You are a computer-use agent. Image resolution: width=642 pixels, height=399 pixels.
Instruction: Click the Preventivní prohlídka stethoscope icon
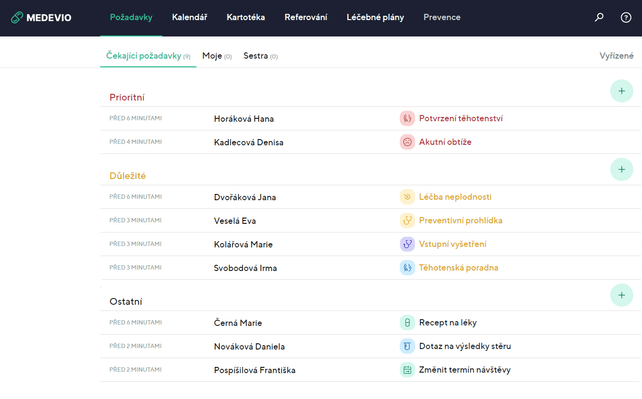coord(407,221)
